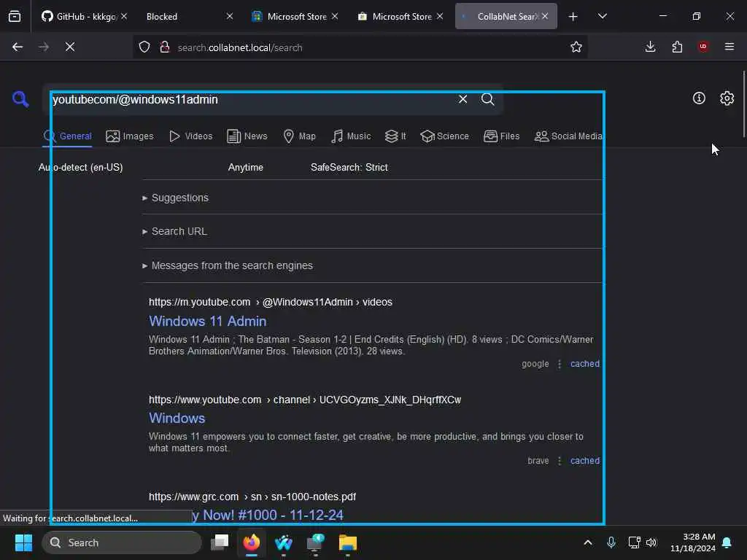
Task: Open the Downloads panel
Action: tap(650, 47)
